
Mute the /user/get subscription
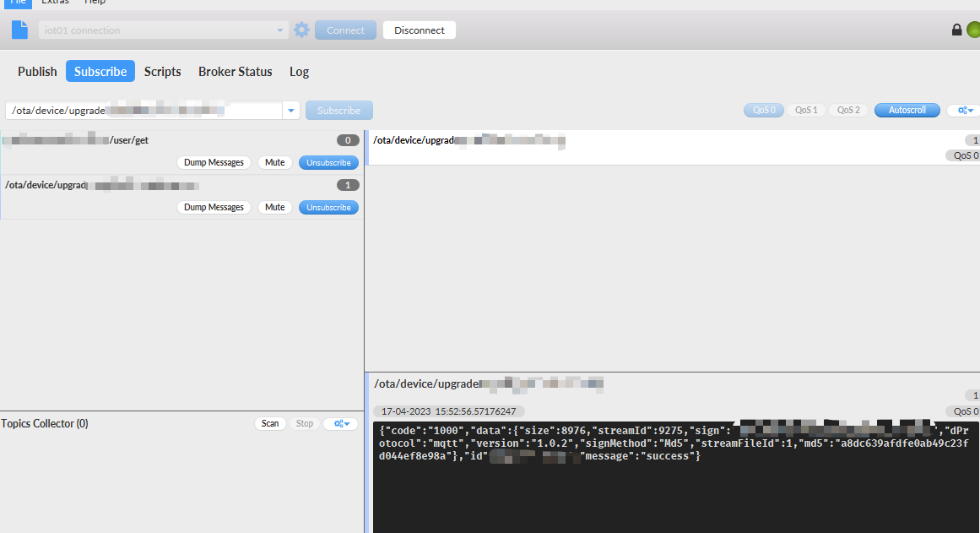coord(274,163)
